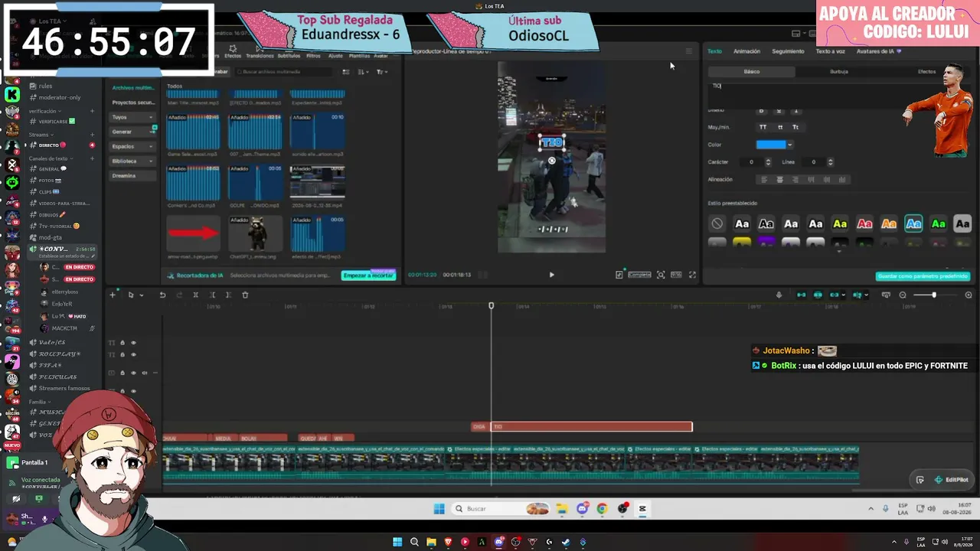Adjust the Carácter spacing stepper
Image resolution: width=980 pixels, height=551 pixels.
[768, 162]
